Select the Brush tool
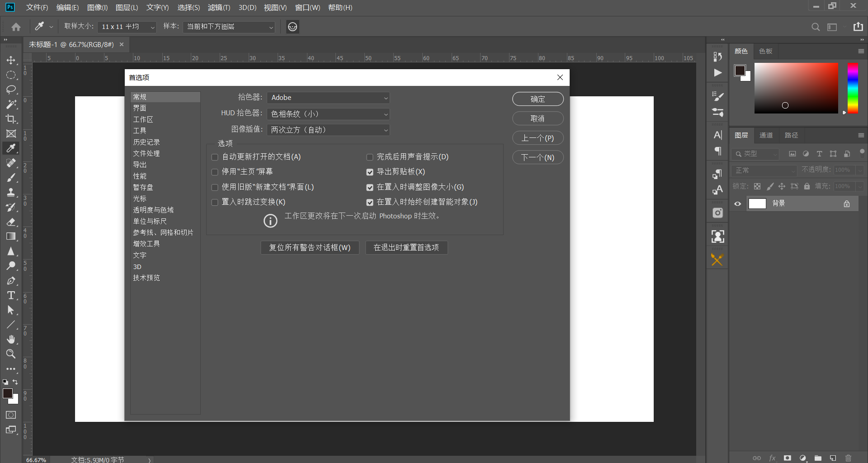Image resolution: width=868 pixels, height=463 pixels. pos(11,178)
